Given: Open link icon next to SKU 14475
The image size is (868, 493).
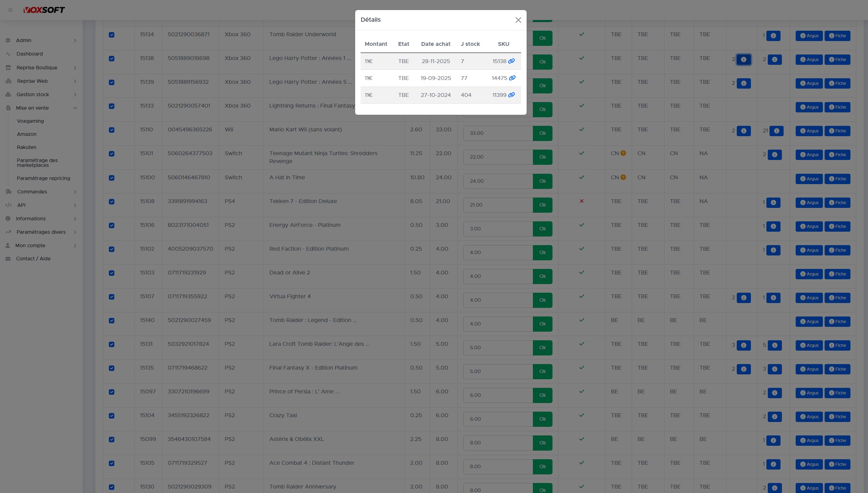Looking at the screenshot, I should 512,78.
